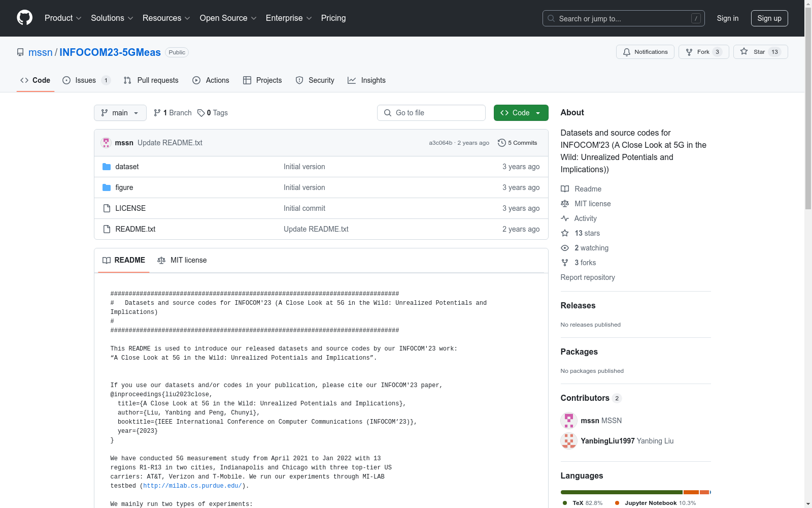
Task: Click the mssn contributor avatar
Action: click(x=569, y=421)
